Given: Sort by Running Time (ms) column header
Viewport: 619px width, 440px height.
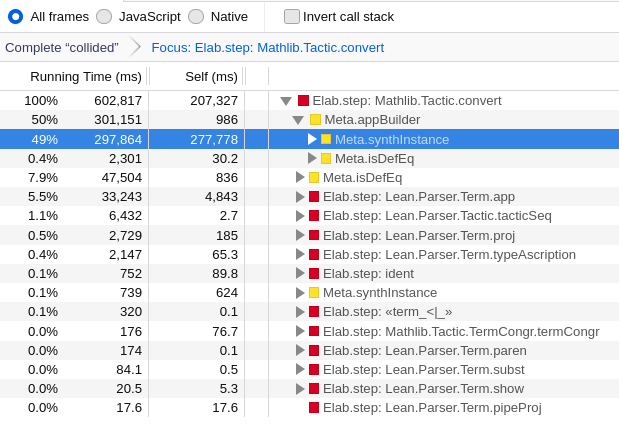Looking at the screenshot, I should point(86,77).
